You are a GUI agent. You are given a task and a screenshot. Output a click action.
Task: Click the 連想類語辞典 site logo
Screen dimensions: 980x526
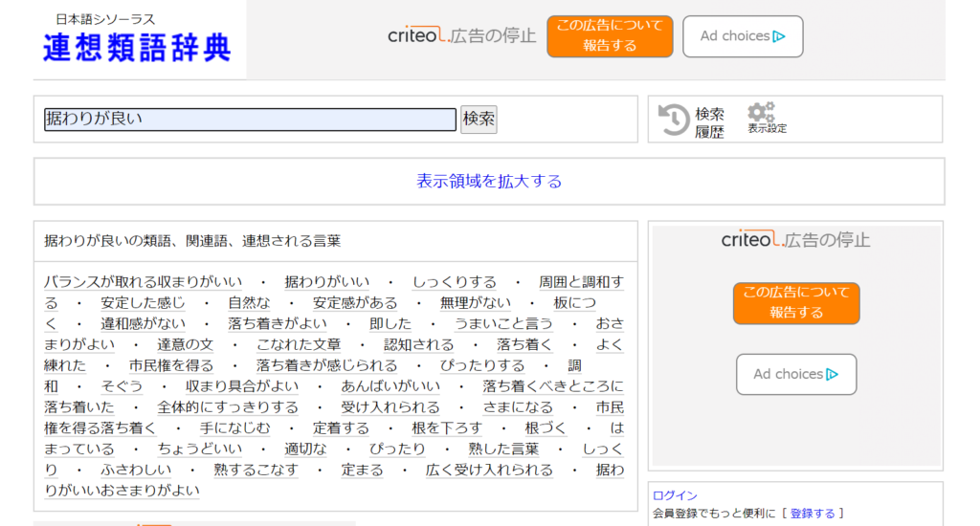pos(138,48)
